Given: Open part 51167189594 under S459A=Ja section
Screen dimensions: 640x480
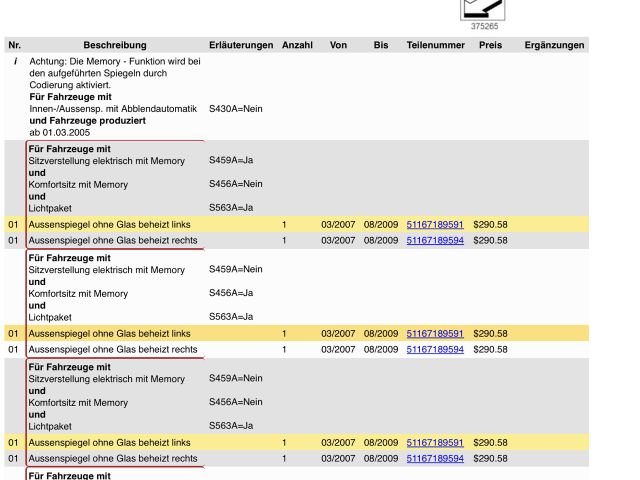Looking at the screenshot, I should (x=435, y=240).
